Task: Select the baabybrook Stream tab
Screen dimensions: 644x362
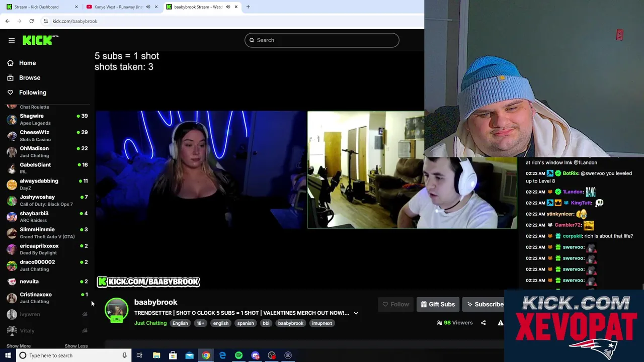Action: coord(201,7)
